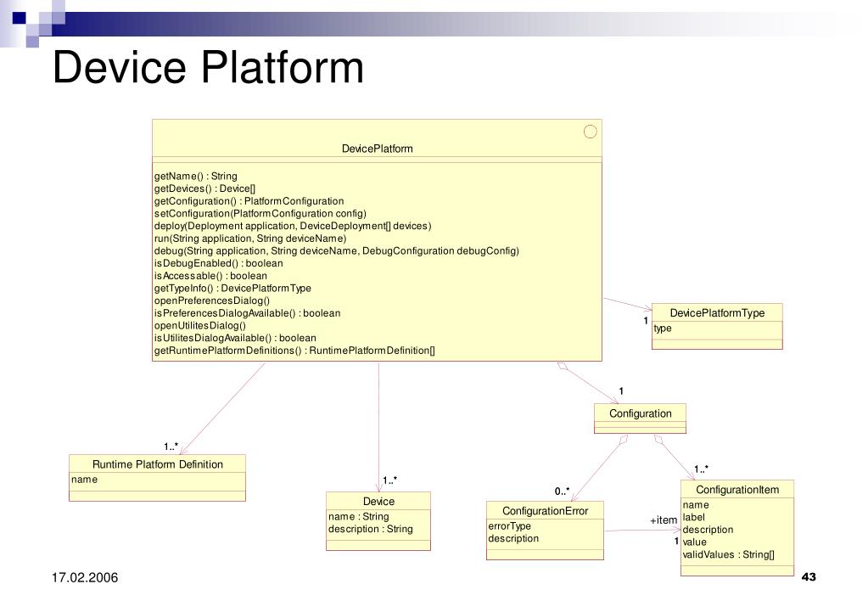Click openUtilitesDialog() method
This screenshot has height=601, width=868.
point(200,326)
